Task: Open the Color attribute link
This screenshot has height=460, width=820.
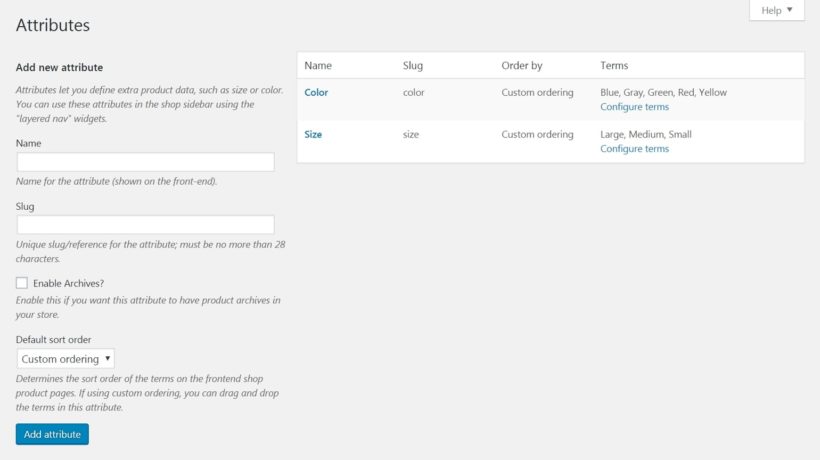Action: pyautogui.click(x=316, y=92)
